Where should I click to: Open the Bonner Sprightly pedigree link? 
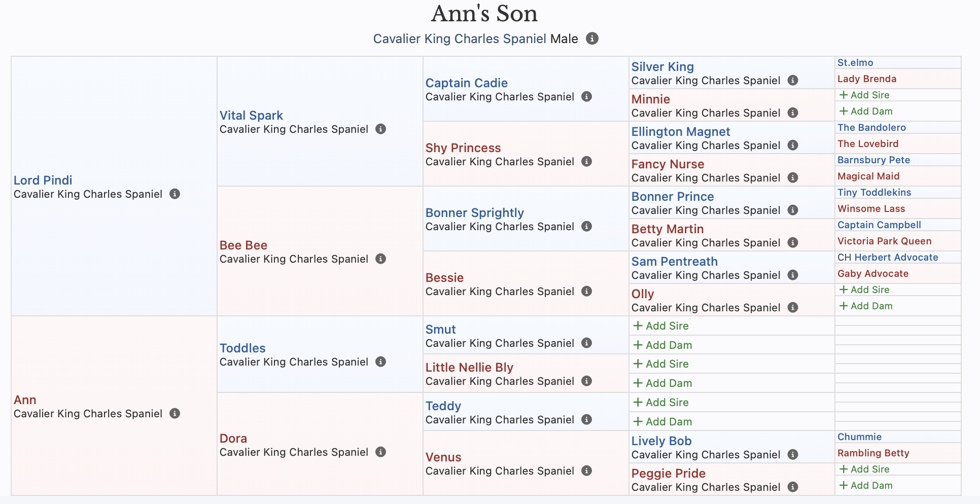coord(475,212)
